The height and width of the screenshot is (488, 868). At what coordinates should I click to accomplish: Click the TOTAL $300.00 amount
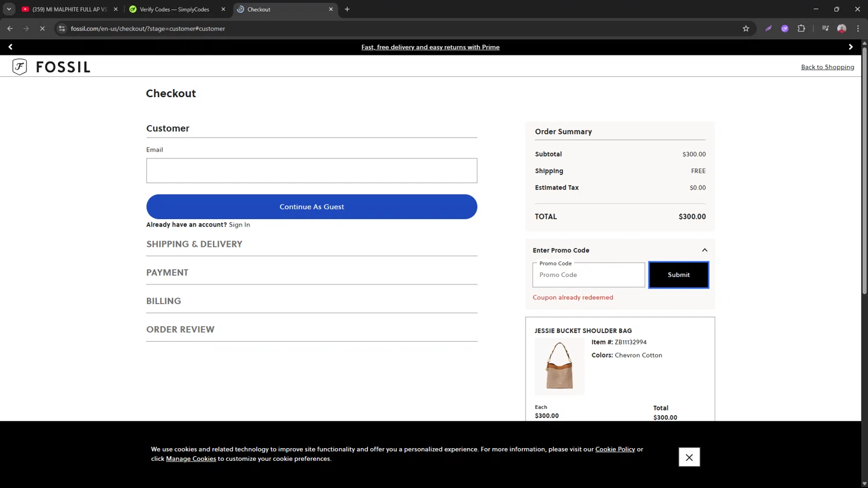pyautogui.click(x=692, y=217)
